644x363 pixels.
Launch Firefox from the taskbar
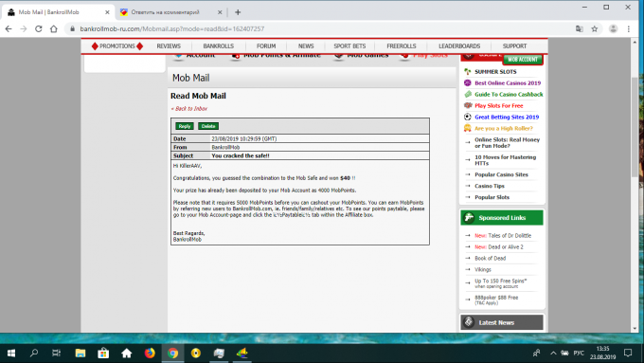click(x=150, y=353)
